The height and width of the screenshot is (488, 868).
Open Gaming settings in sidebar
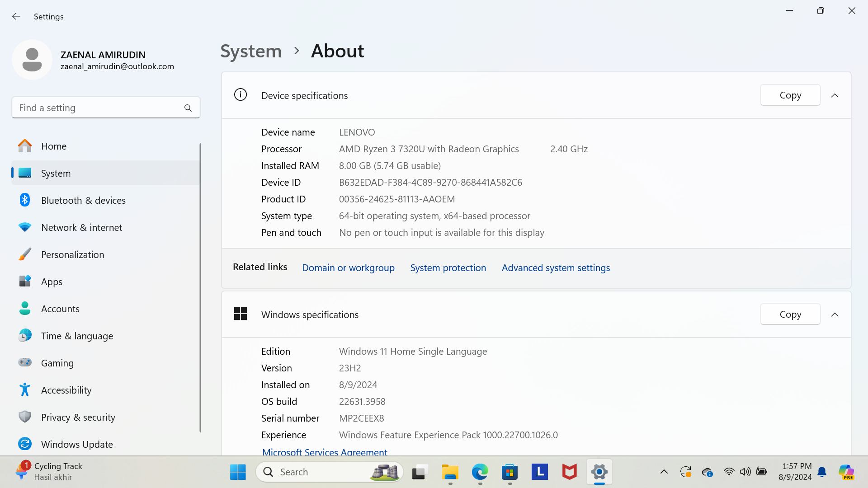click(x=105, y=363)
